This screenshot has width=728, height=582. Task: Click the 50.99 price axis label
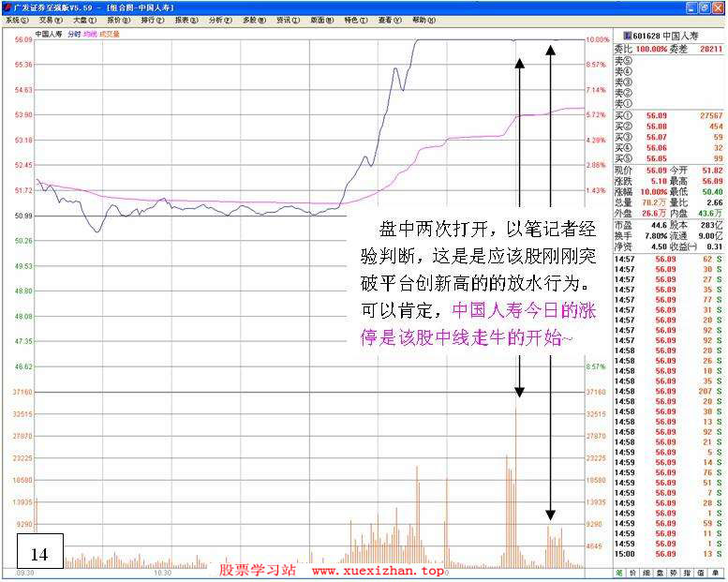pyautogui.click(x=23, y=216)
